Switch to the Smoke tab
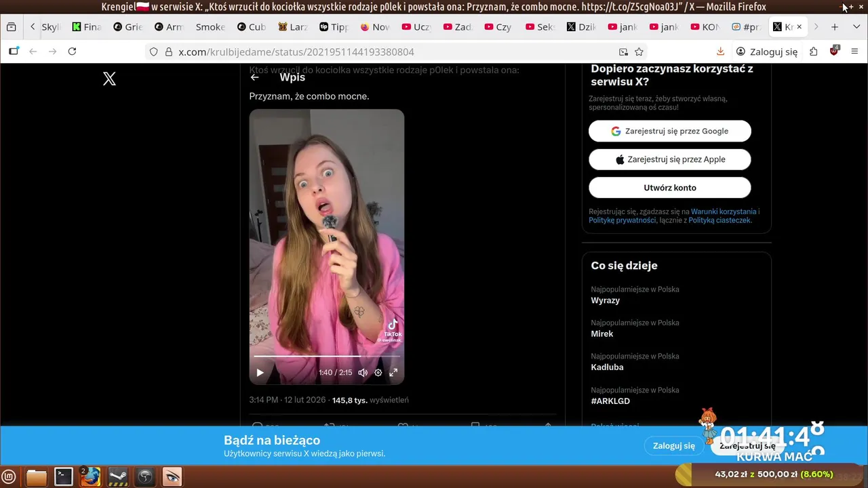The width and height of the screenshot is (868, 488). click(210, 27)
